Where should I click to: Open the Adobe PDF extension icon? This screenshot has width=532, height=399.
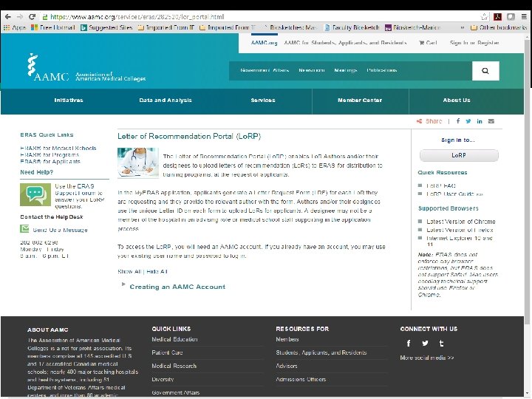point(497,16)
